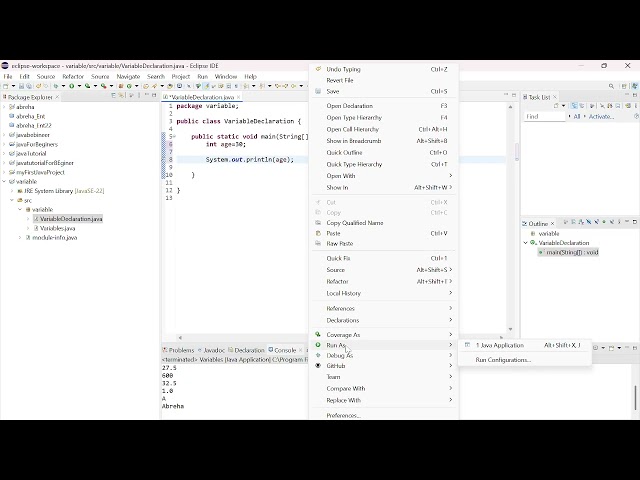Screen dimensions: 640x480
Task: Open the Display Selected Console dropdown arrow
Action: (x=603, y=348)
